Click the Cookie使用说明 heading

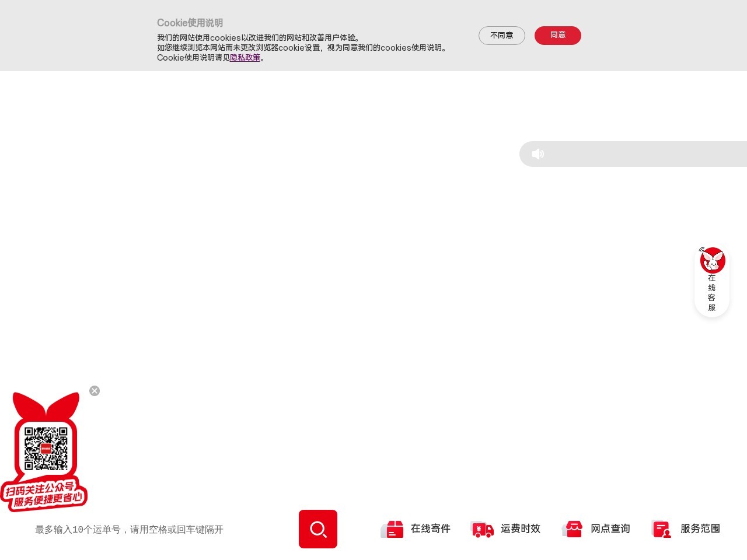click(190, 23)
